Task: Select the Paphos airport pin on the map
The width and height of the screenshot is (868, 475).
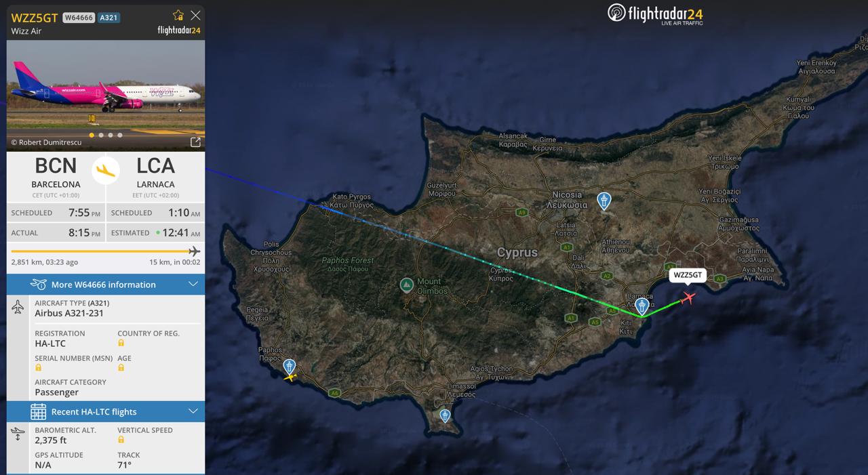Action: coord(290,367)
